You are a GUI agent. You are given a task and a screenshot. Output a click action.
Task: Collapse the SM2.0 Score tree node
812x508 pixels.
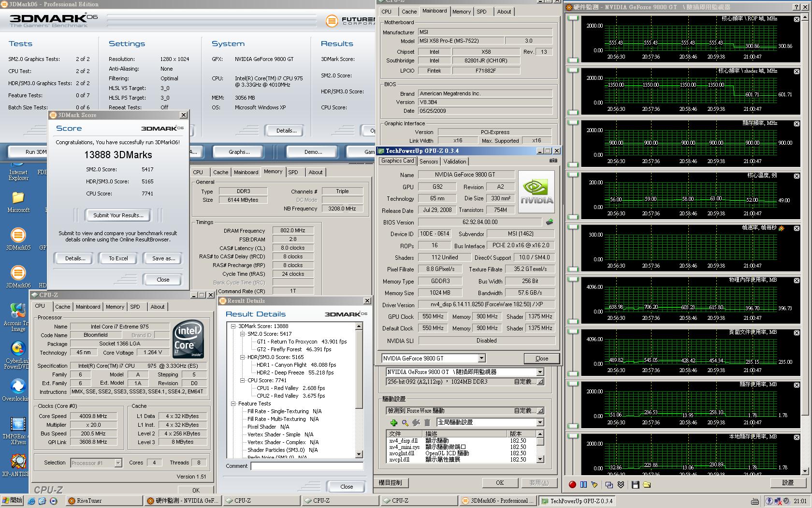click(x=242, y=334)
